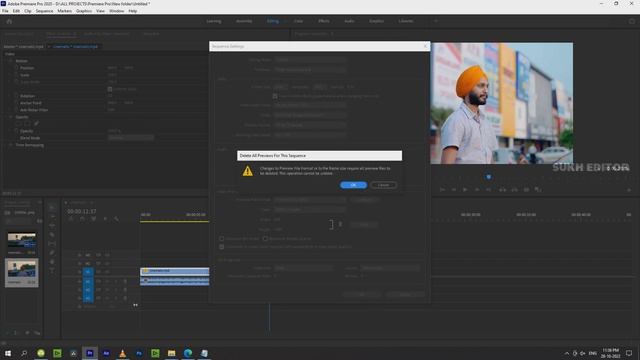
Task: Open the Sequence menu
Action: pos(44,11)
